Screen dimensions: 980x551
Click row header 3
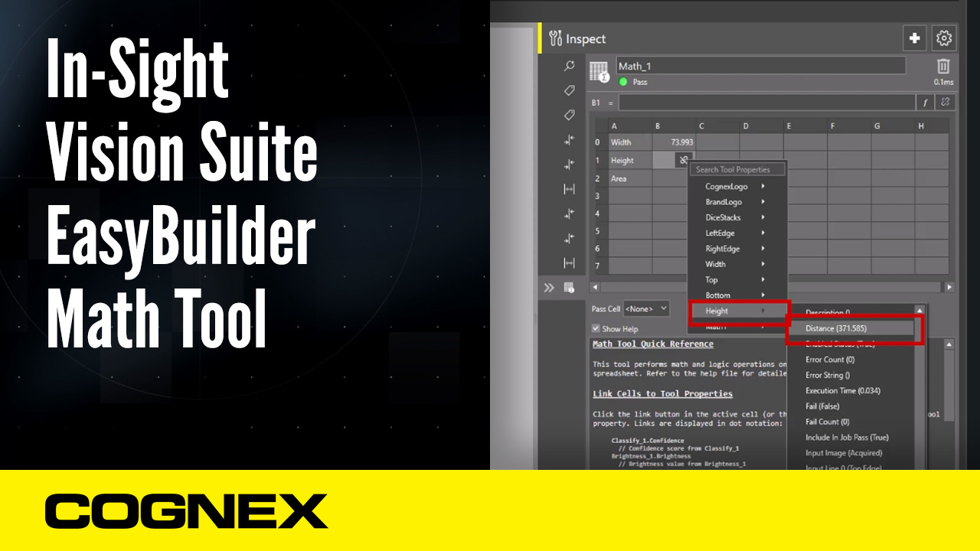pos(598,196)
